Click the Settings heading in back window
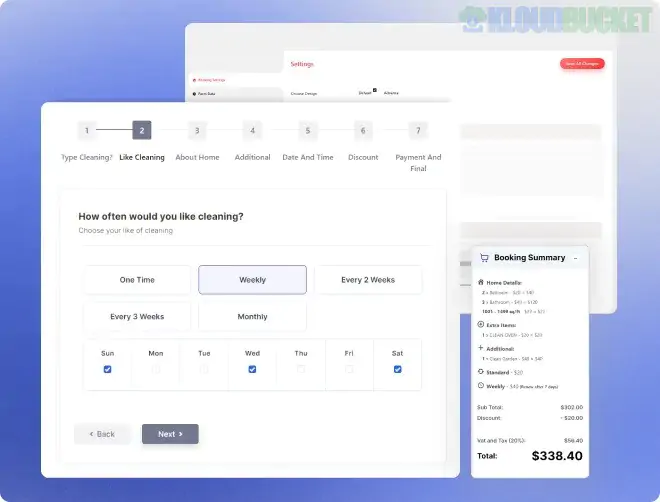Viewport: 660px width, 502px height. pyautogui.click(x=302, y=64)
